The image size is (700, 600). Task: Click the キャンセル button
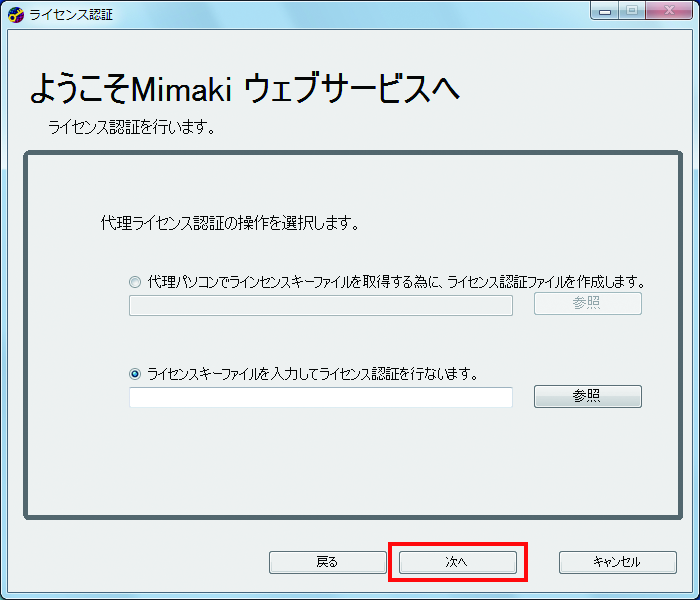pos(617,562)
